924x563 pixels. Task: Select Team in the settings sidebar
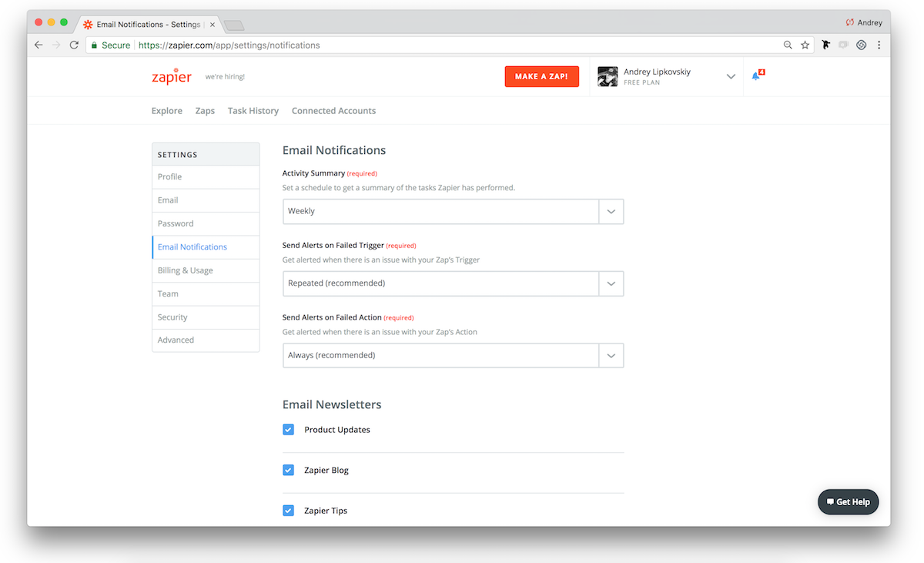(x=206, y=294)
